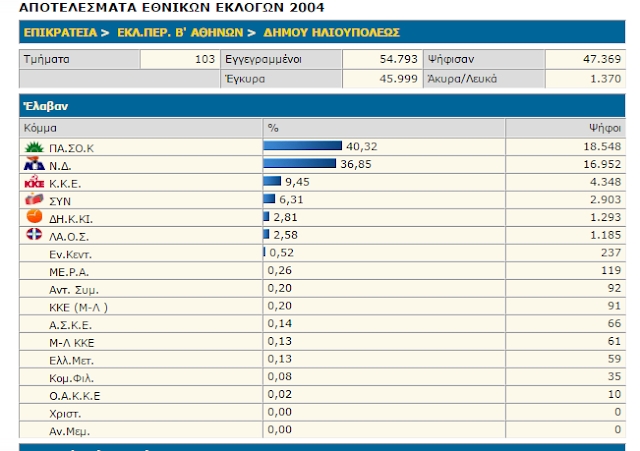
Task: Select the ΚΚΕ (Μ-Λ) party name
Action: 78,308
